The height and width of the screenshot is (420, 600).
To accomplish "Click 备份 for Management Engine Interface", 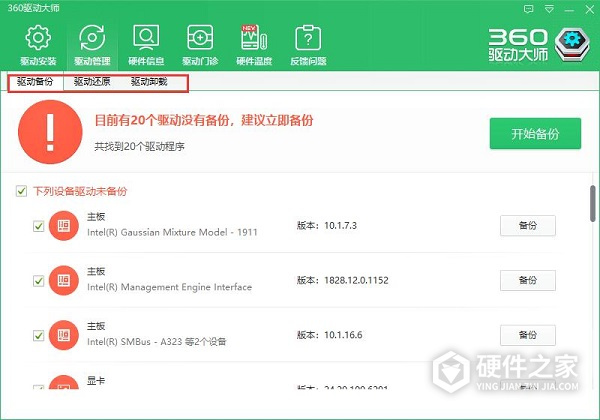I will tap(528, 280).
